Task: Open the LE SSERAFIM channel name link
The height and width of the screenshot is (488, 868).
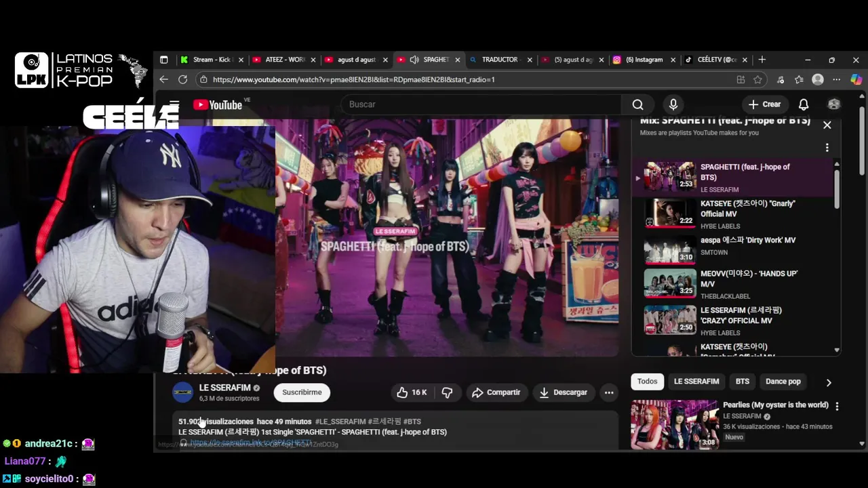Action: pyautogui.click(x=224, y=388)
